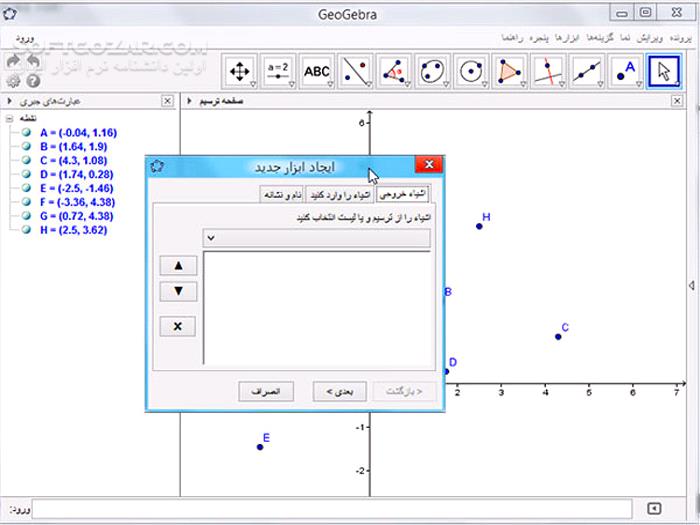Open the ویرایش (Edit) menu
700x525 pixels.
[650, 38]
